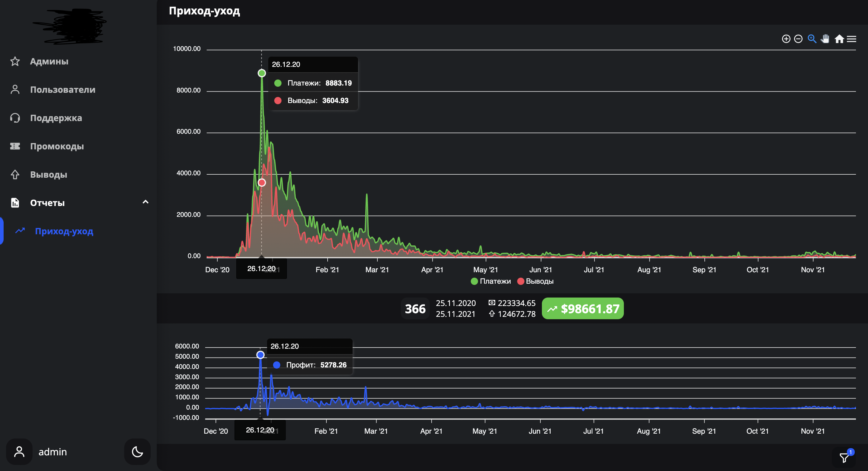Click Oct '21 label on profit chart
Viewport: 868px width, 471px height.
757,431
